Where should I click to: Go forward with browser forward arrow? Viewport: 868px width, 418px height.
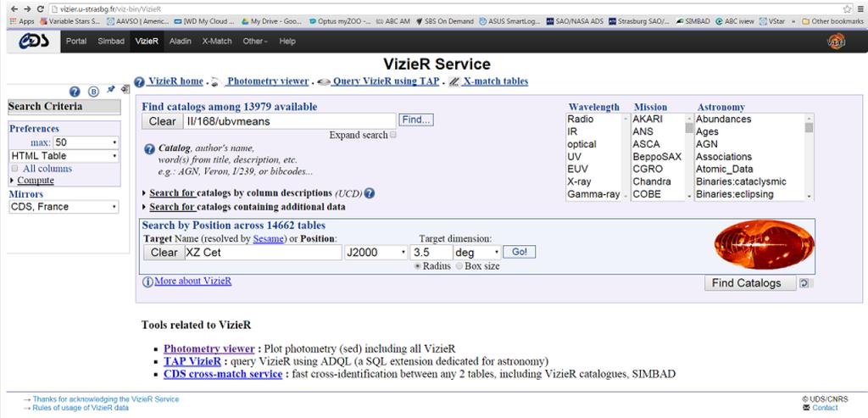tap(27, 8)
